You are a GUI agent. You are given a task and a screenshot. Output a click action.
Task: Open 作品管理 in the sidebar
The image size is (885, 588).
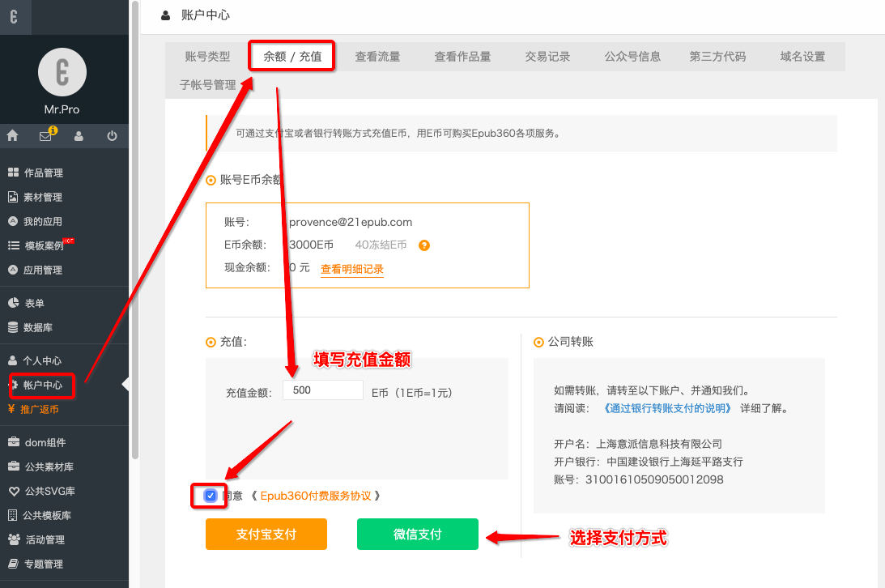tap(42, 173)
